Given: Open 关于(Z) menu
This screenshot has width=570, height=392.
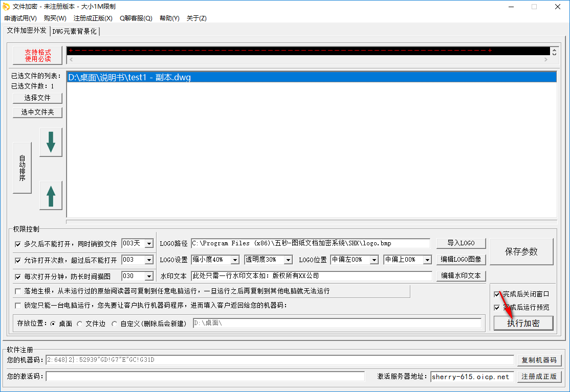Looking at the screenshot, I should pos(196,18).
